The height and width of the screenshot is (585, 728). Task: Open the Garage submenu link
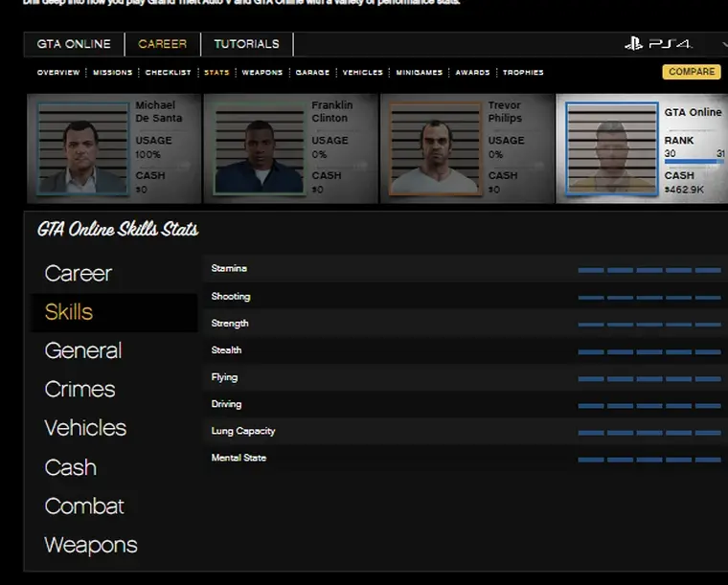click(312, 73)
